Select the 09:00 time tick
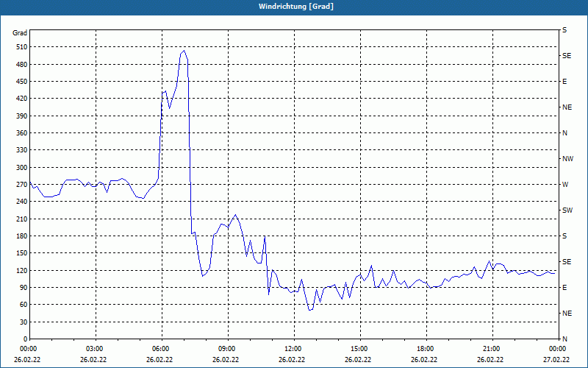This screenshot has width=588, height=368. pos(228,348)
